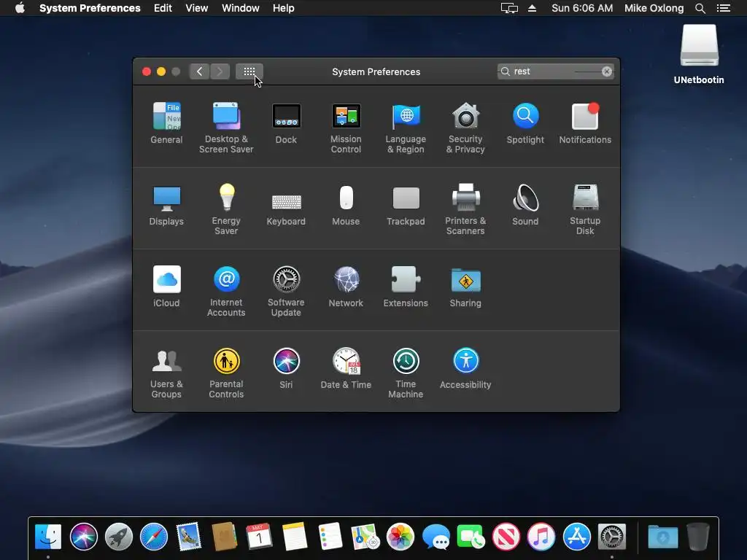Open Mail from the Dock

tap(189, 537)
